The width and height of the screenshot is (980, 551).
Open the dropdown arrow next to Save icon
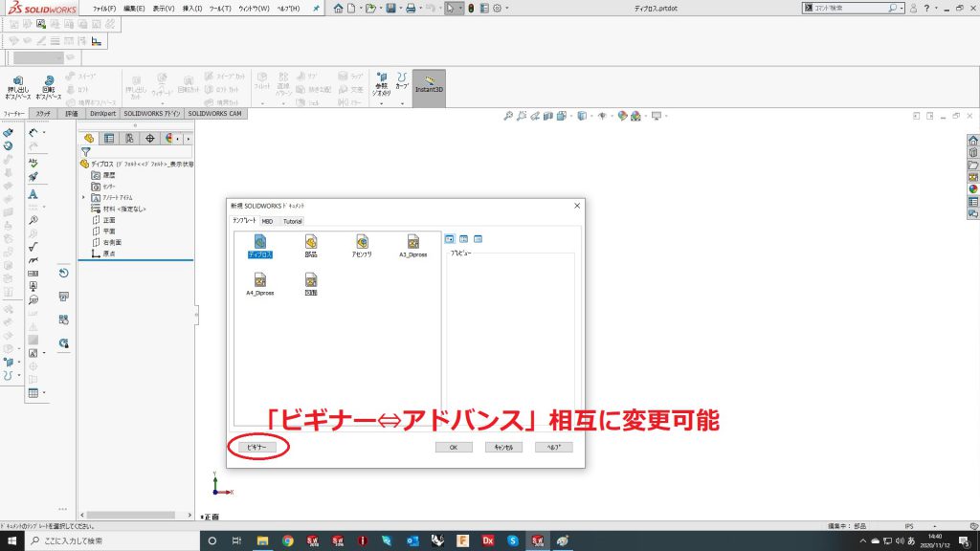[x=400, y=8]
